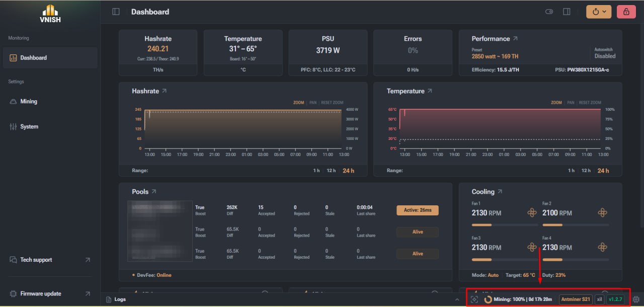This screenshot has width=644, height=307.
Task: Click the 240.21 hashrate value
Action: (x=158, y=49)
